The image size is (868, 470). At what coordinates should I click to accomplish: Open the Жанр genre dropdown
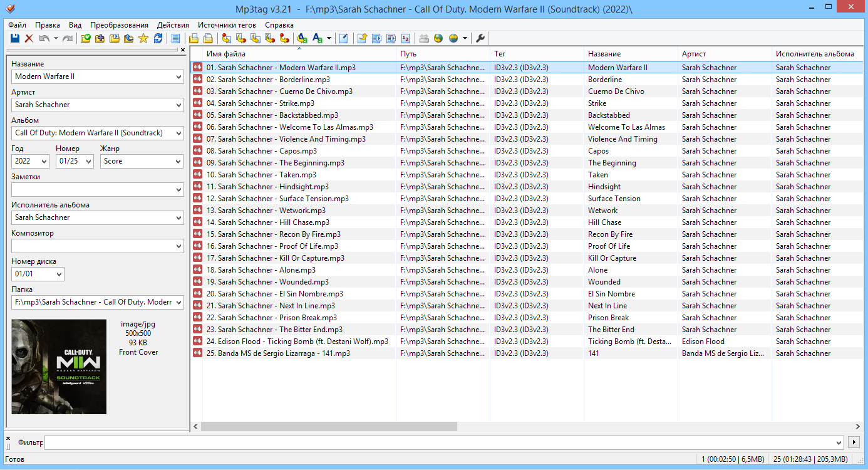click(x=178, y=161)
